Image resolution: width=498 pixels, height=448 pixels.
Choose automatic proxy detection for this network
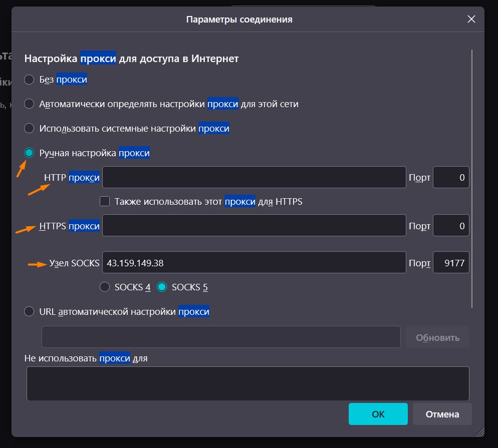tap(29, 104)
